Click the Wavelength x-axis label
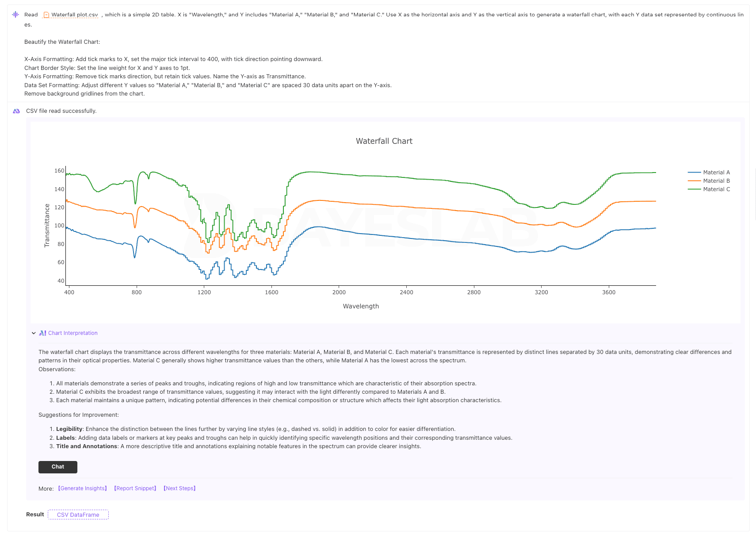This screenshot has height=534, width=756. (x=361, y=306)
